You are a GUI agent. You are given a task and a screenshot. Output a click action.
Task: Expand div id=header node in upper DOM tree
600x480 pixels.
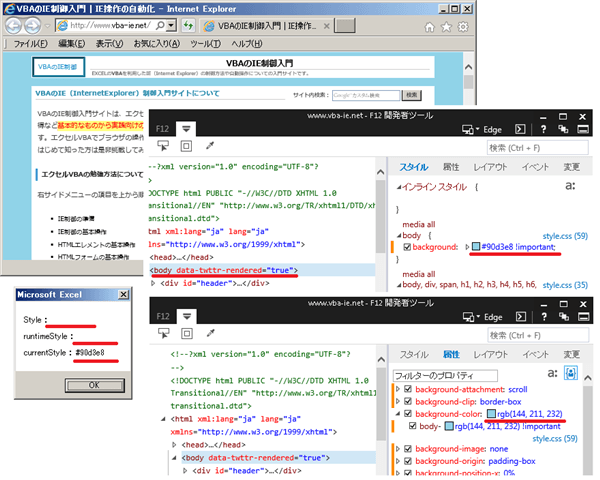(x=153, y=283)
